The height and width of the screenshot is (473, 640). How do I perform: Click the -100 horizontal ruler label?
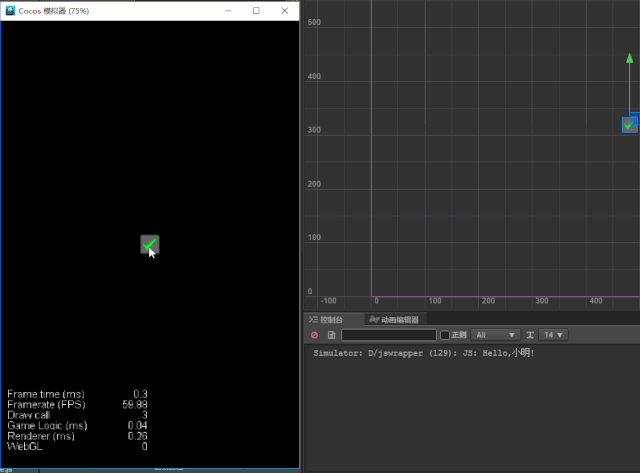point(329,301)
